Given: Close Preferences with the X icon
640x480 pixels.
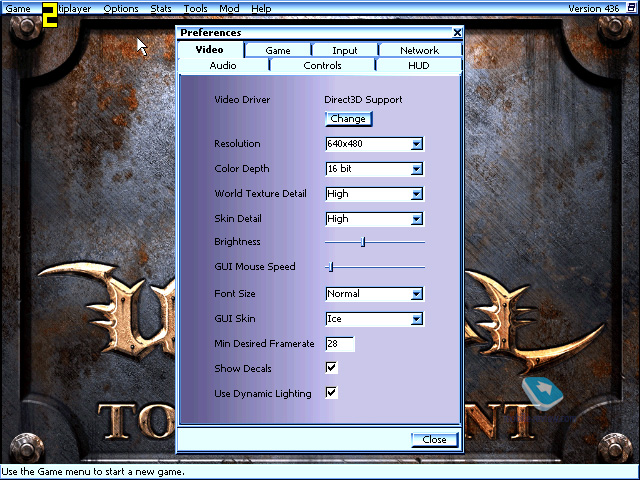Looking at the screenshot, I should click(x=458, y=33).
